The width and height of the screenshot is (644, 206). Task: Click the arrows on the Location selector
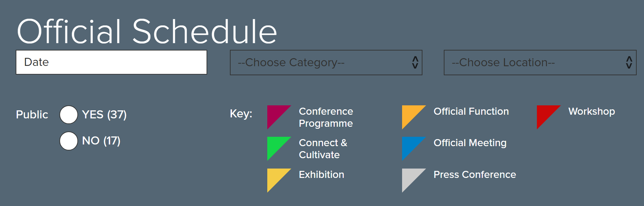coord(629,63)
